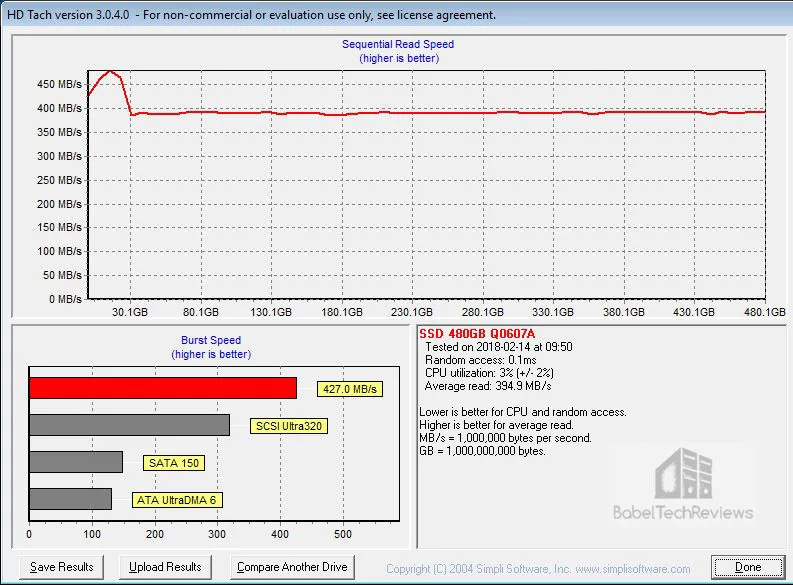Close the dialog with Done
Viewport: 793px width, 585px height.
tap(748, 567)
